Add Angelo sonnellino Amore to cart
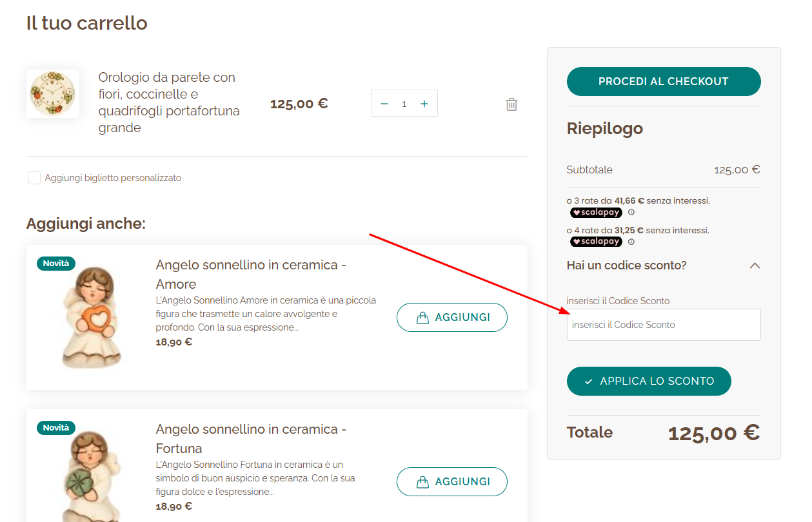Image resolution: width=812 pixels, height=522 pixels. 451,317
